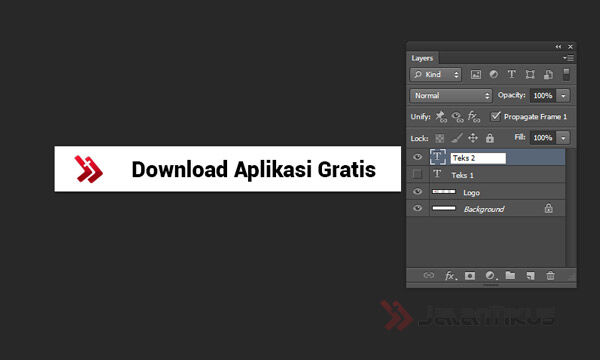Click Unify layer style icon
The image size is (600, 360).
pyautogui.click(x=474, y=116)
